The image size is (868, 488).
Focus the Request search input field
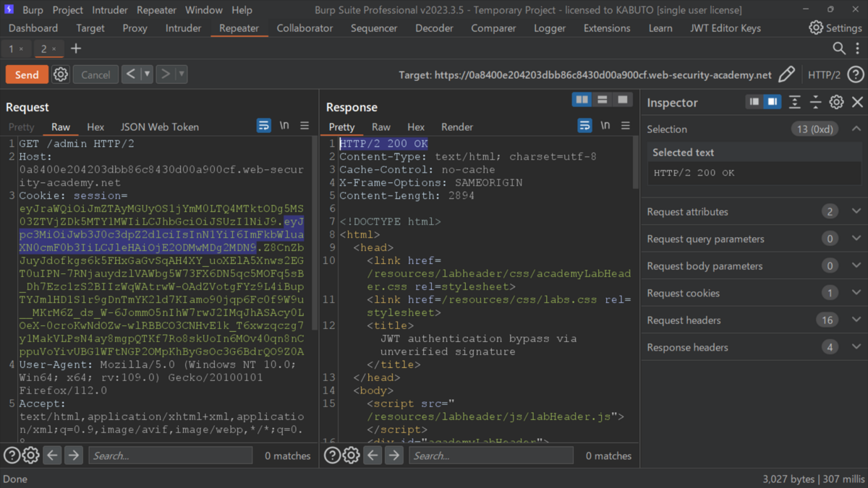171,455
